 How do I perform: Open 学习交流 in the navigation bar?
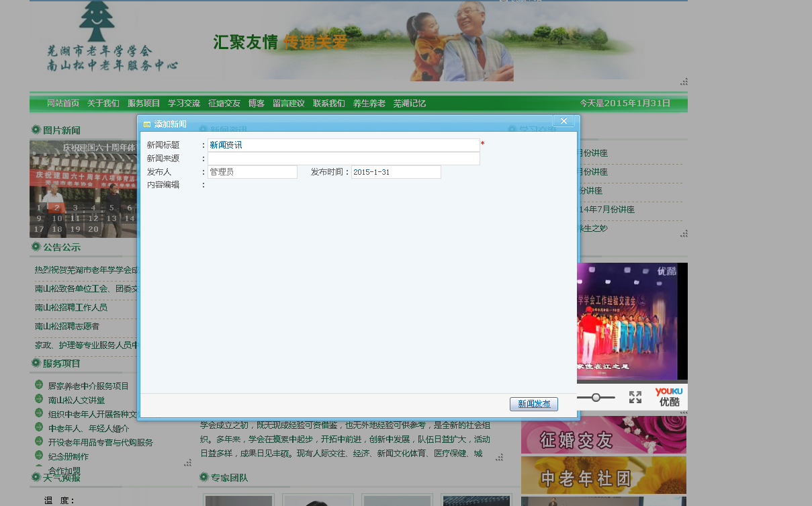click(x=184, y=103)
